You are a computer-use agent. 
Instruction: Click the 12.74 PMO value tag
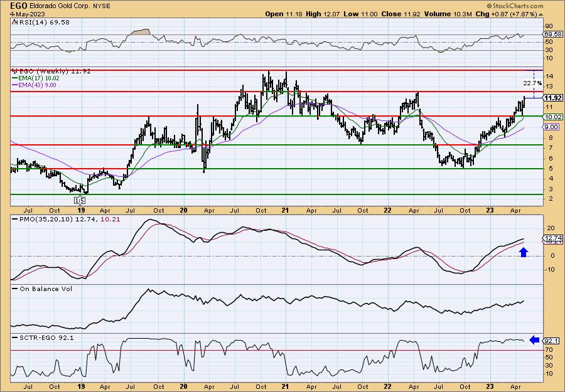click(x=554, y=238)
